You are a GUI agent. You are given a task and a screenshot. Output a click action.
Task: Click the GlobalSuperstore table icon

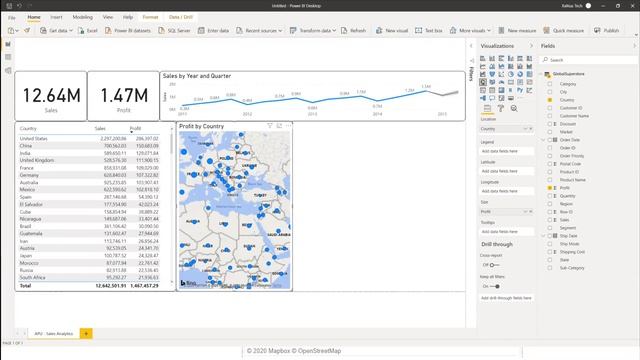click(547, 74)
